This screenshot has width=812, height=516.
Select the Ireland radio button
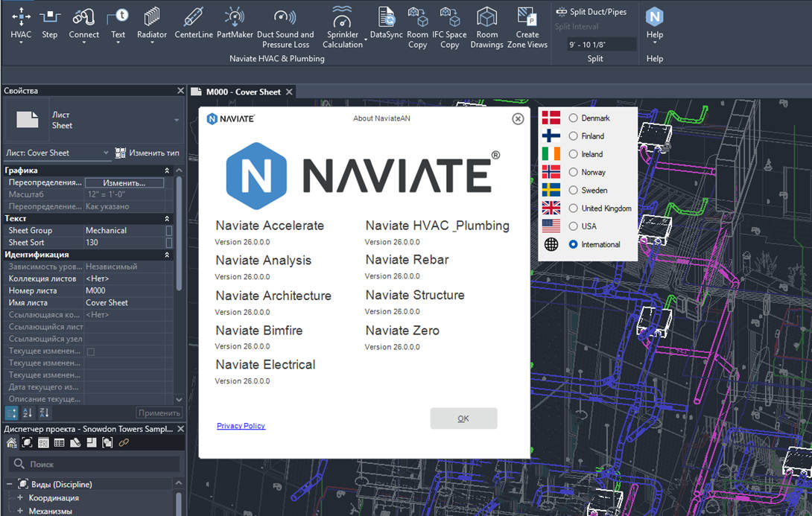(x=574, y=154)
